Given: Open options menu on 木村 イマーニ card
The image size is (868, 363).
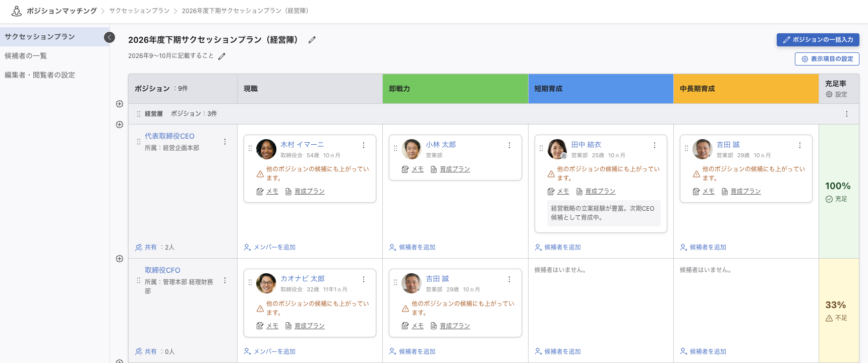Looking at the screenshot, I should click(x=364, y=145).
